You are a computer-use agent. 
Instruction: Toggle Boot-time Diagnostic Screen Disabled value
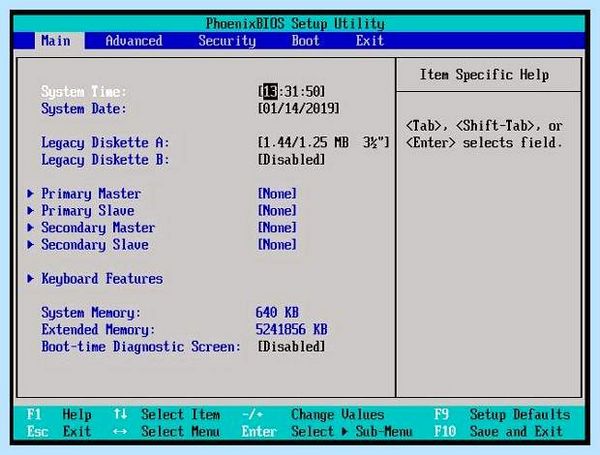(x=291, y=347)
